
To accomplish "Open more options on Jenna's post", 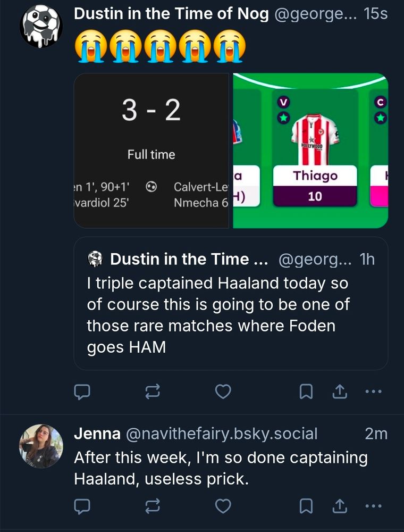I will coord(374,506).
